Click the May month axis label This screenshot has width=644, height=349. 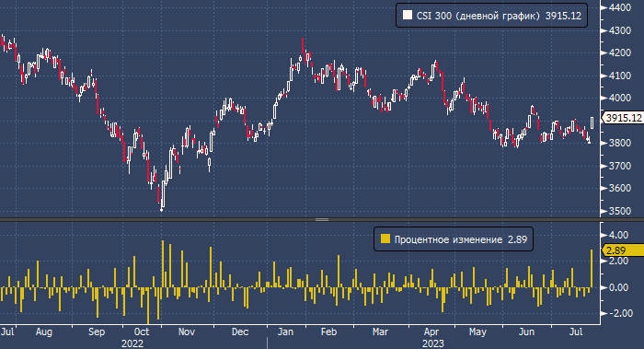click(x=477, y=332)
